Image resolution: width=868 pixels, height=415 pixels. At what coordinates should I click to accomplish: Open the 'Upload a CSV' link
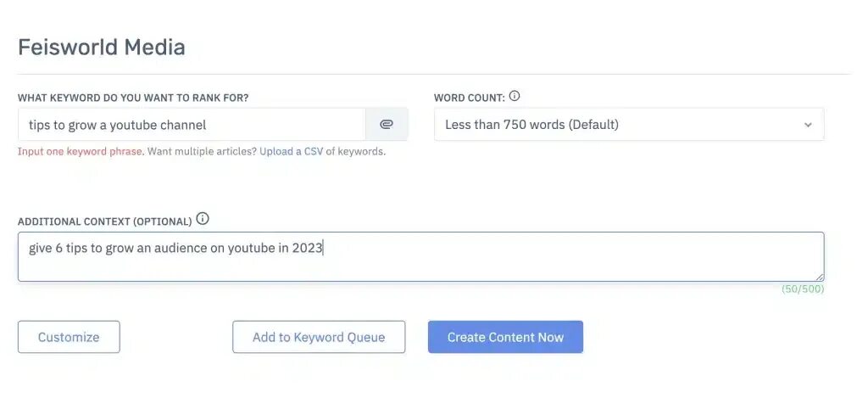pyautogui.click(x=291, y=152)
